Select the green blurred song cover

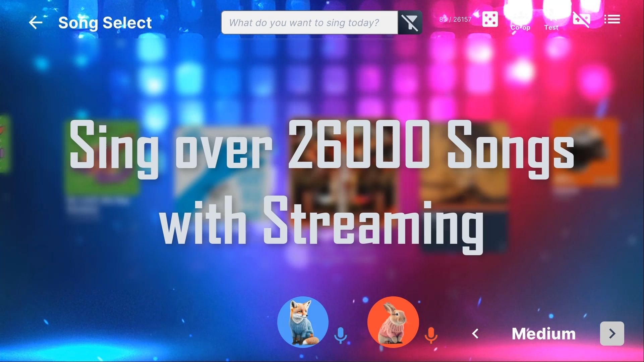click(x=102, y=157)
